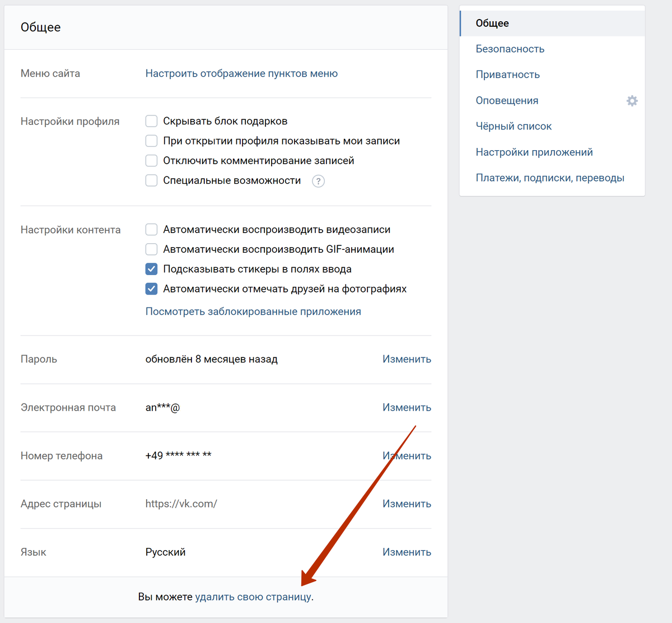Check 'При открытии профиля показывать мои записи'
This screenshot has width=672, height=623.
tap(151, 141)
